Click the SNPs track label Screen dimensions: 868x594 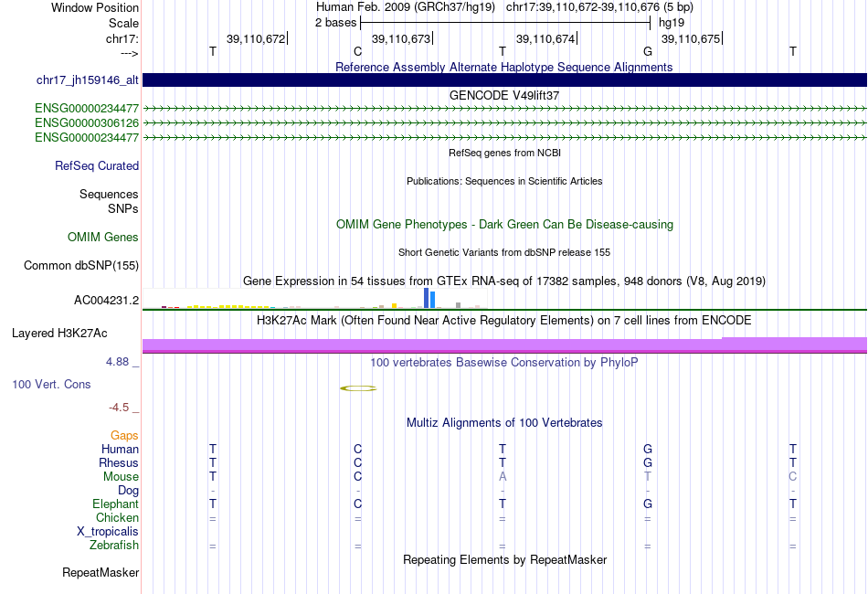(x=123, y=209)
